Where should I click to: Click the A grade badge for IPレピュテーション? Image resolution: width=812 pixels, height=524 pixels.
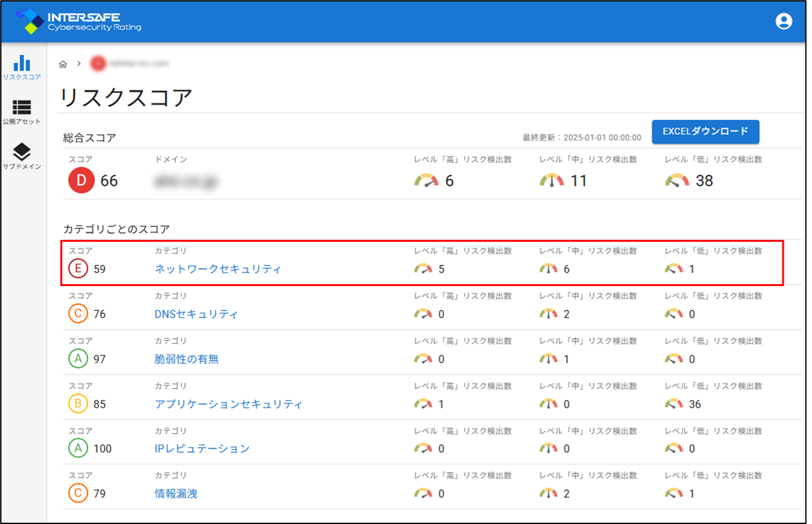[78, 448]
